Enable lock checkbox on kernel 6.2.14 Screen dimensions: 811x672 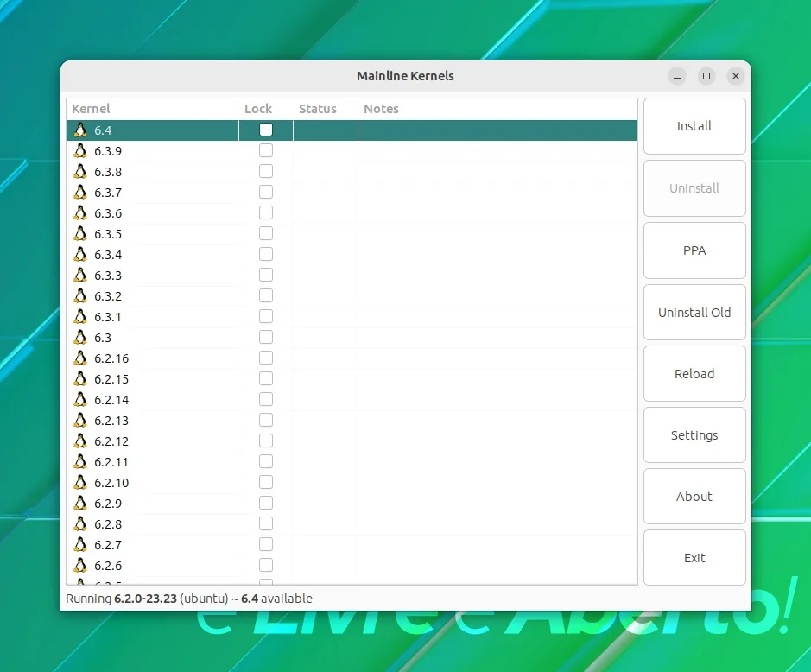[x=266, y=398]
